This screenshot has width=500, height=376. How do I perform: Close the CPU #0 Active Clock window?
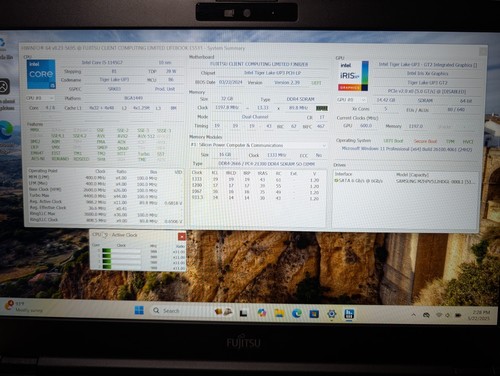coord(182,236)
